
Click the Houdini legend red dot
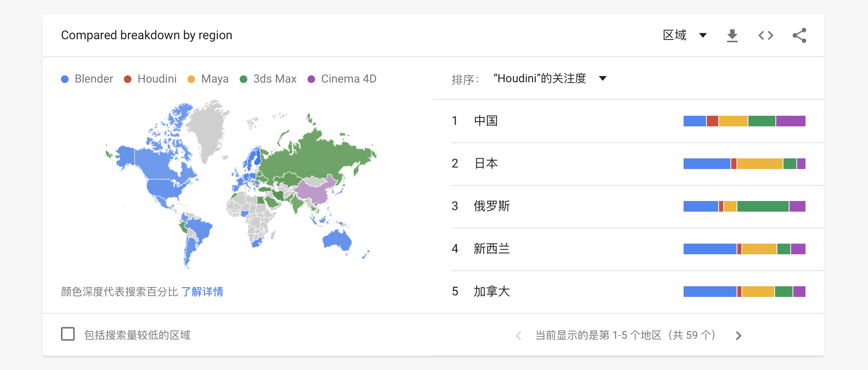[128, 79]
